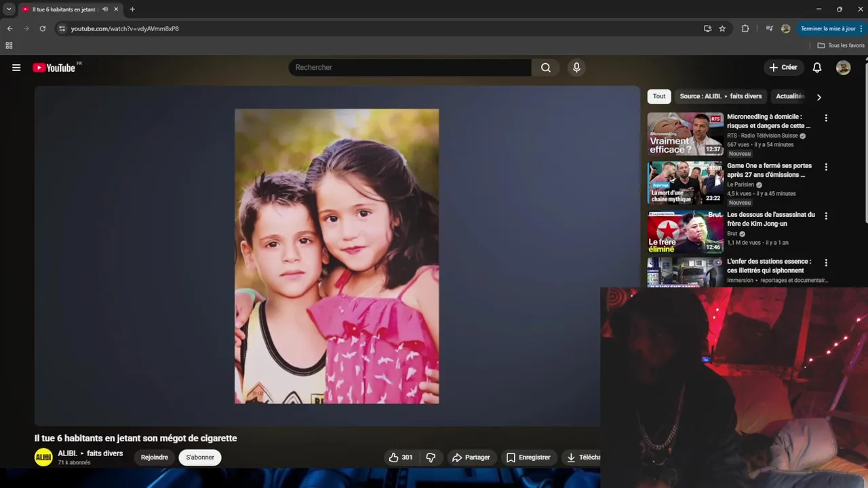868x488 pixels.
Task: Open the stations essence video thumbnail
Action: (x=685, y=272)
